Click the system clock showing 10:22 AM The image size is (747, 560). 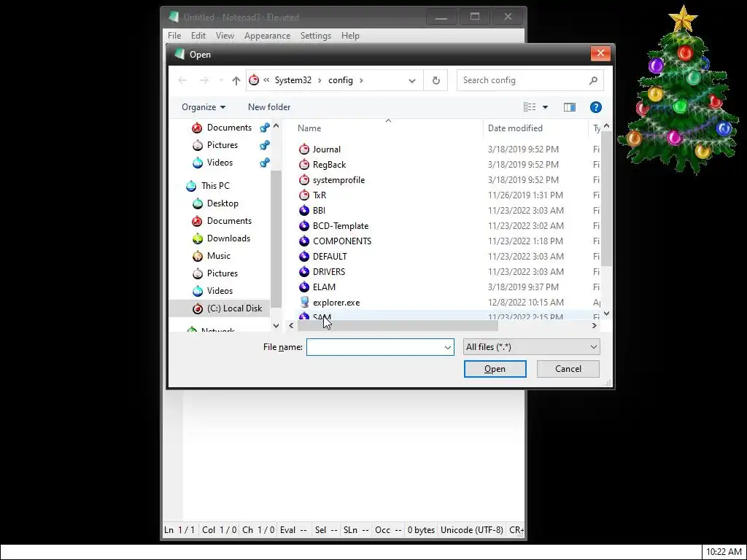724,552
